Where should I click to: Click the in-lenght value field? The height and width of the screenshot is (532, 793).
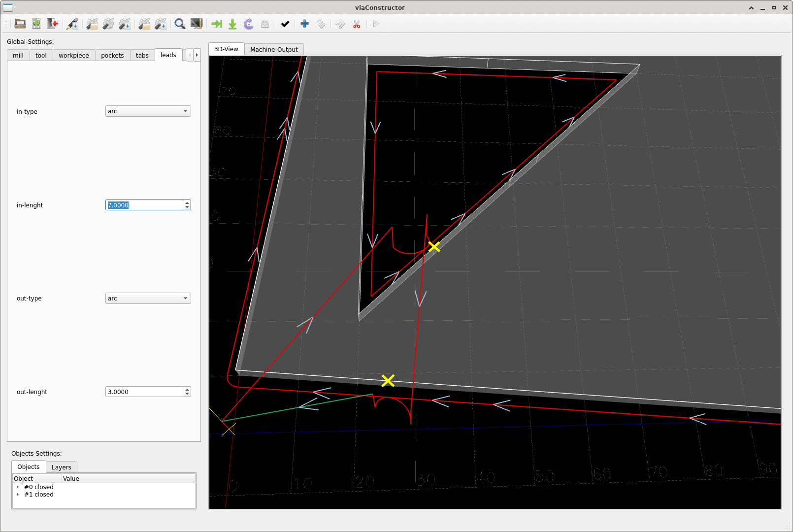pos(145,205)
